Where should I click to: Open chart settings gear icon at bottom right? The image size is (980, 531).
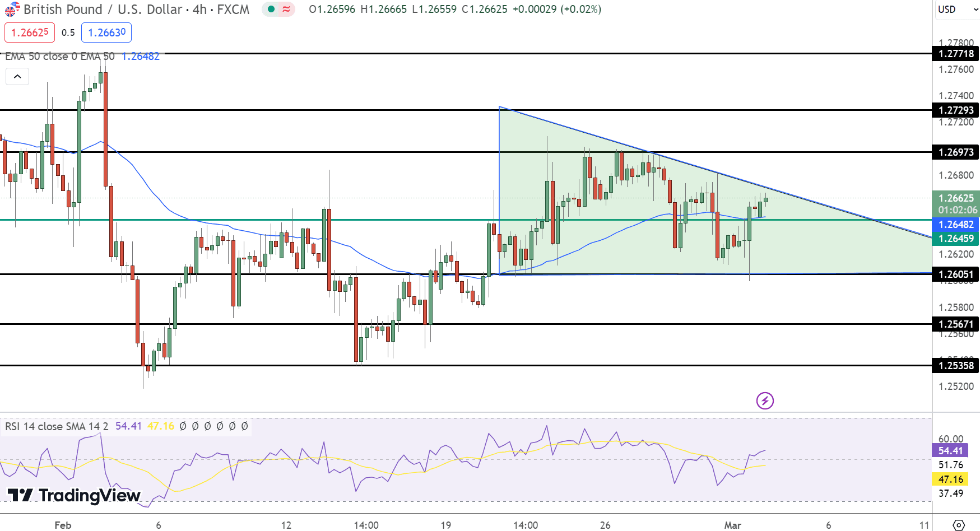[x=959, y=525]
